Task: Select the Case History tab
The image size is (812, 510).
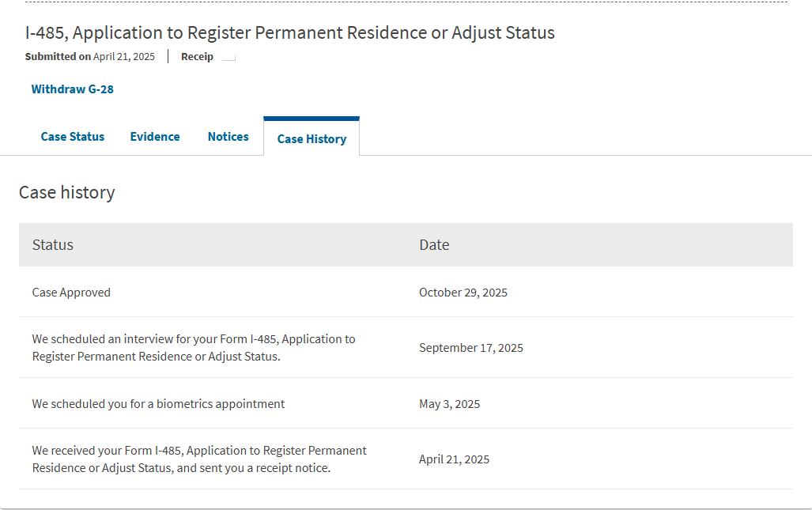Action: click(312, 139)
